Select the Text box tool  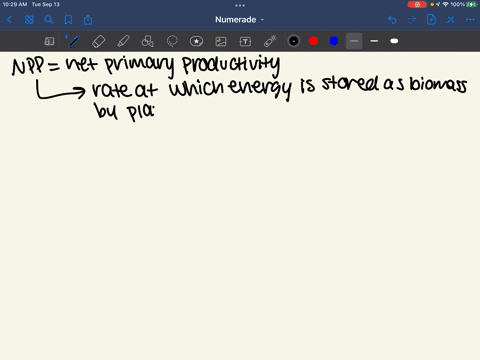pos(245,41)
